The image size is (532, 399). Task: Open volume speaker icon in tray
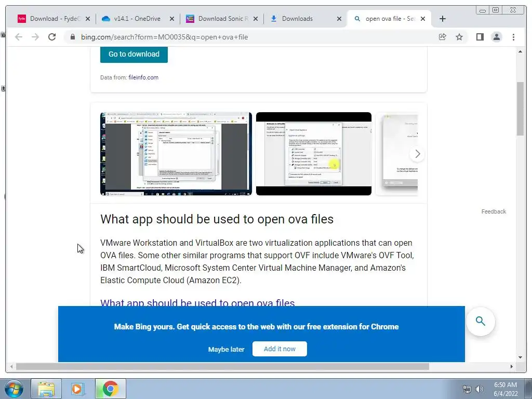point(479,389)
